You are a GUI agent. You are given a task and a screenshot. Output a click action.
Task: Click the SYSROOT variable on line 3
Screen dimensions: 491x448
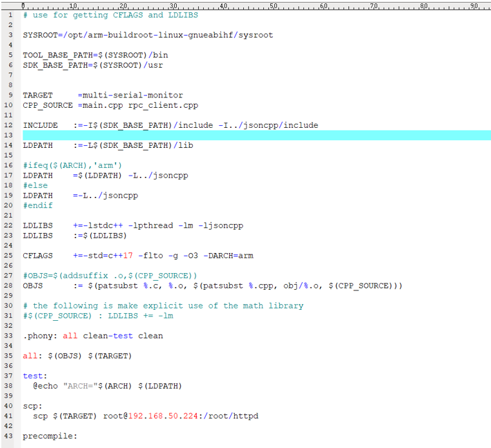[40, 35]
